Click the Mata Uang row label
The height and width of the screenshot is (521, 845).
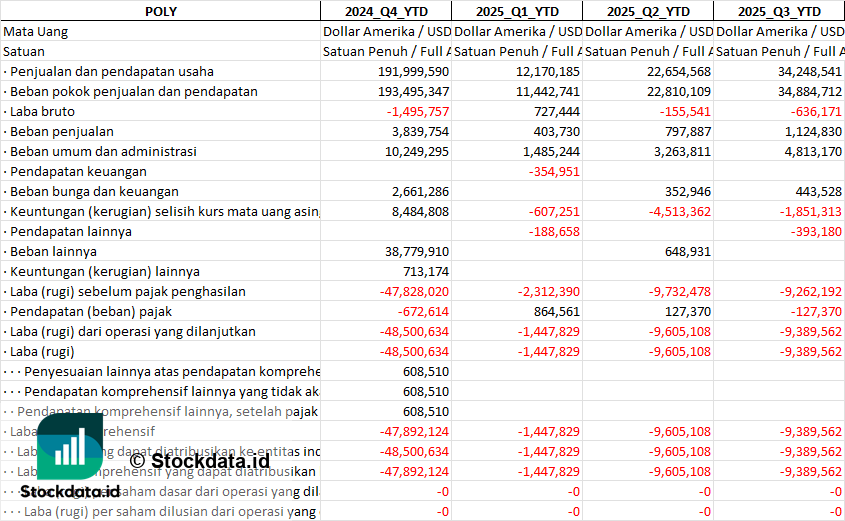[36, 32]
